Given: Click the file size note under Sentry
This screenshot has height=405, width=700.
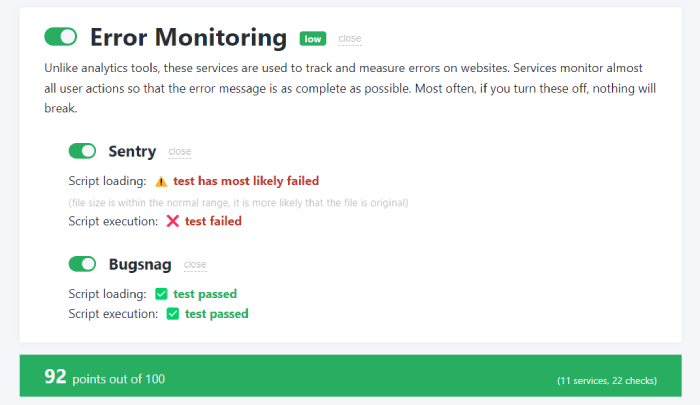Looking at the screenshot, I should tap(238, 203).
